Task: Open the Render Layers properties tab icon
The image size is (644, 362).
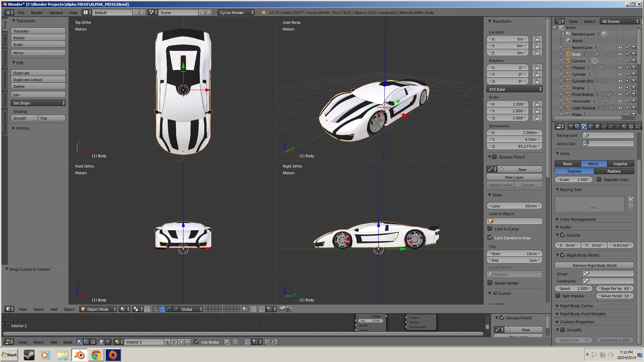Action: click(x=577, y=126)
